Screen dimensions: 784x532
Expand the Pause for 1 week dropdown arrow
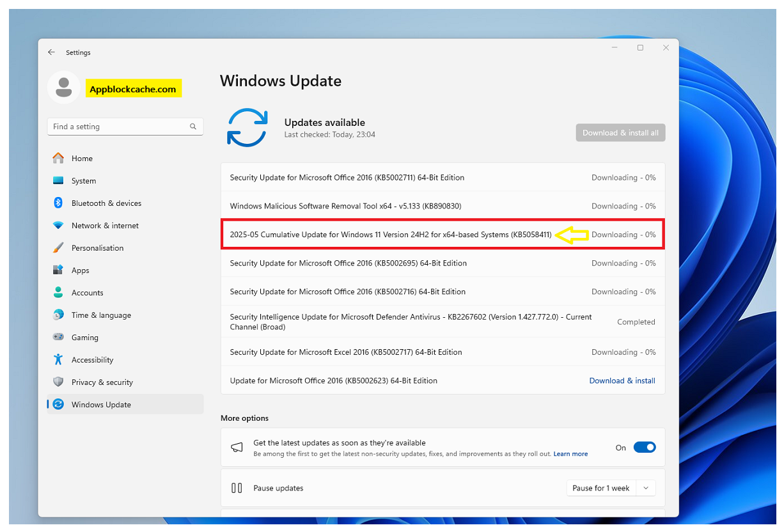coord(646,488)
